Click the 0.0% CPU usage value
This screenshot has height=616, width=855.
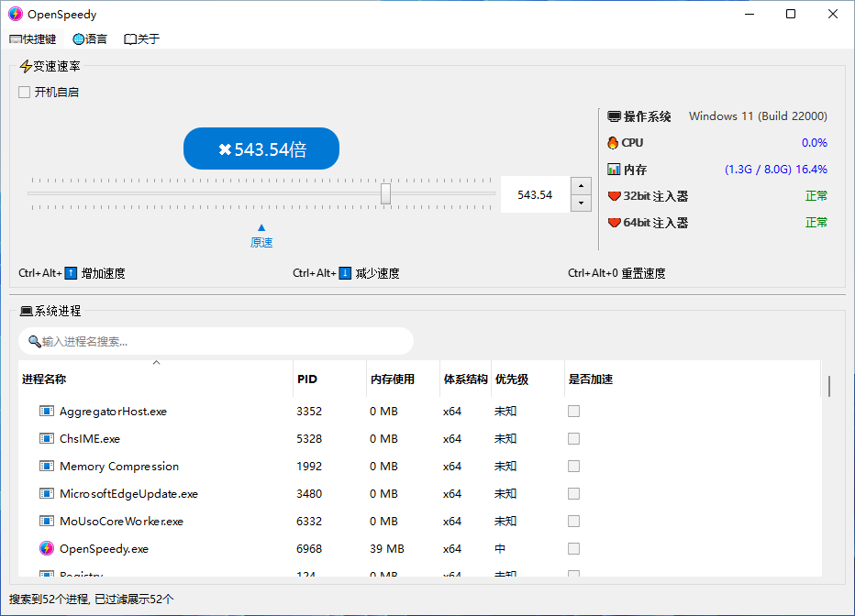pos(814,143)
